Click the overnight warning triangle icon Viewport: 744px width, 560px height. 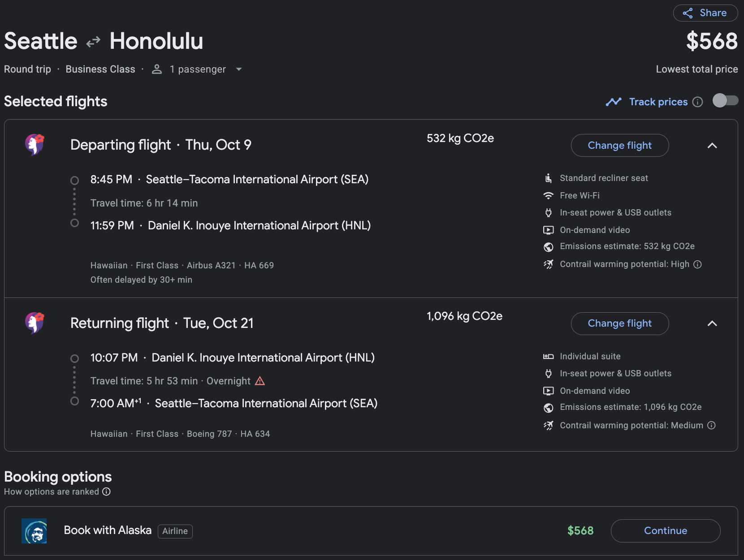coord(260,381)
